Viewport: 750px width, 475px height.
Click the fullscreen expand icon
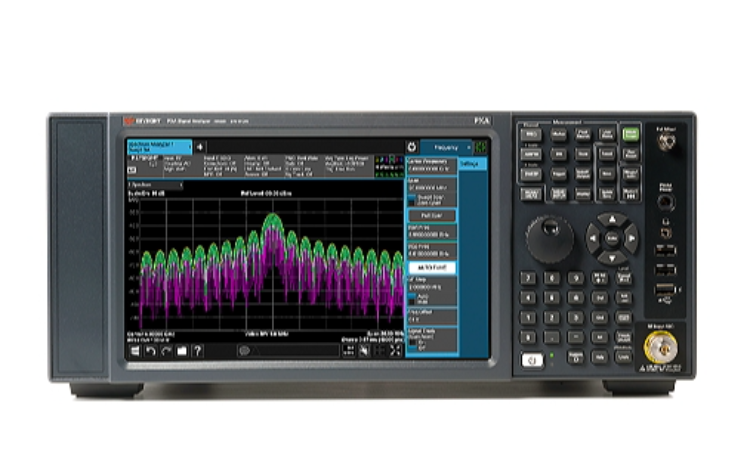coord(395,351)
